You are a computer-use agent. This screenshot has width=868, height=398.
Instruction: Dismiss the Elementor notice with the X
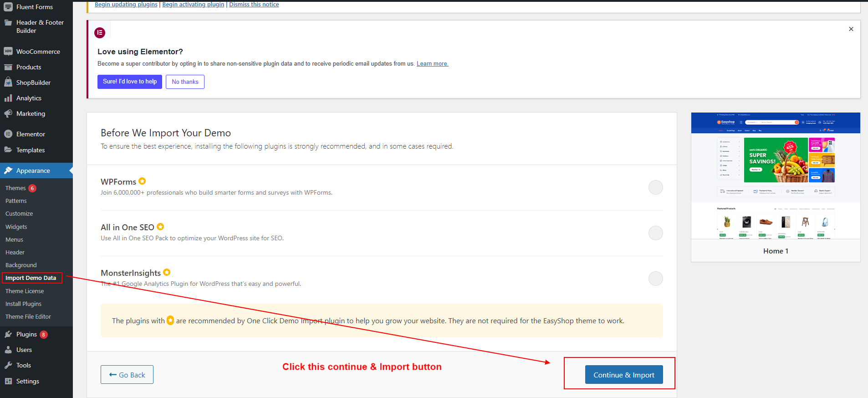(851, 29)
